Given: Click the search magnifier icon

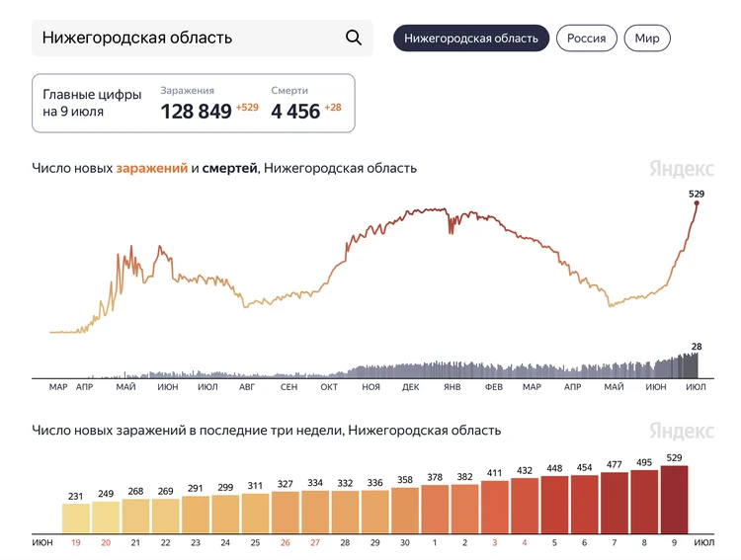Looking at the screenshot, I should pos(354,39).
